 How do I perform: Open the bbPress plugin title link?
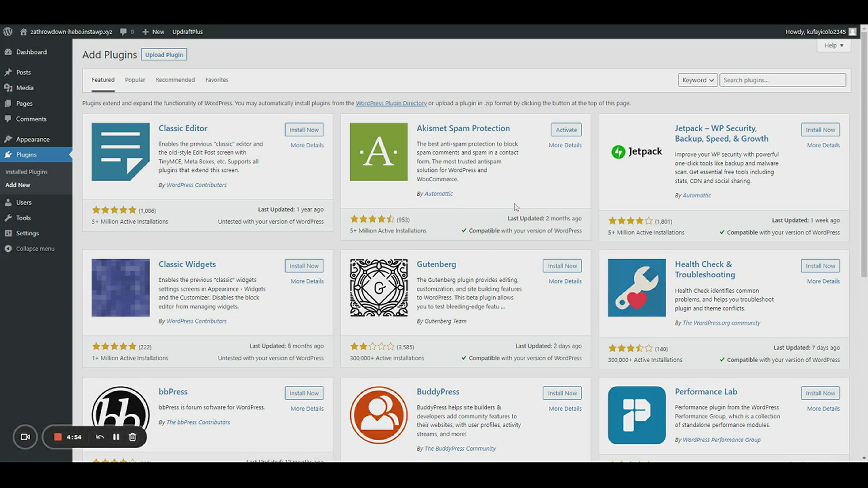[173, 392]
